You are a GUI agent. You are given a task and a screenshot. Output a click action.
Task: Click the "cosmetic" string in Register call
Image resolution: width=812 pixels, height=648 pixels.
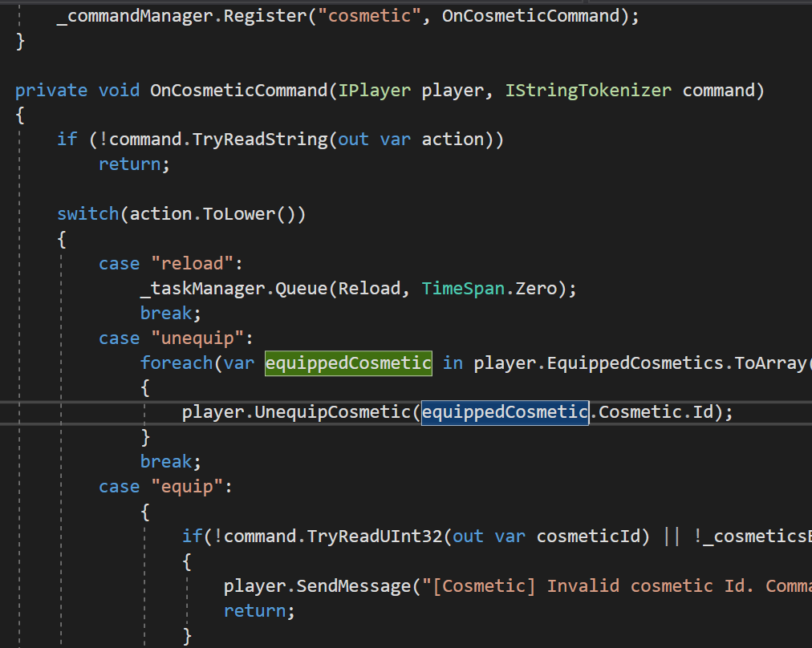[369, 16]
